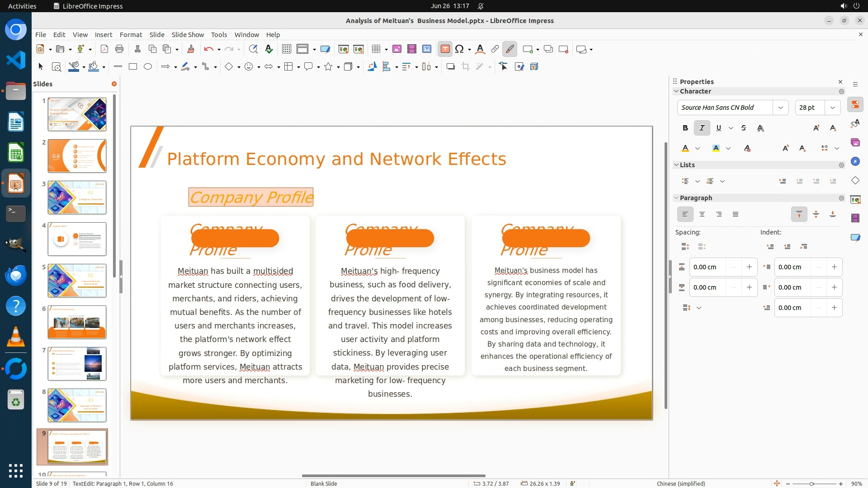This screenshot has width=868, height=488.
Task: Increase above paragraph spacing with plus
Action: tap(749, 267)
